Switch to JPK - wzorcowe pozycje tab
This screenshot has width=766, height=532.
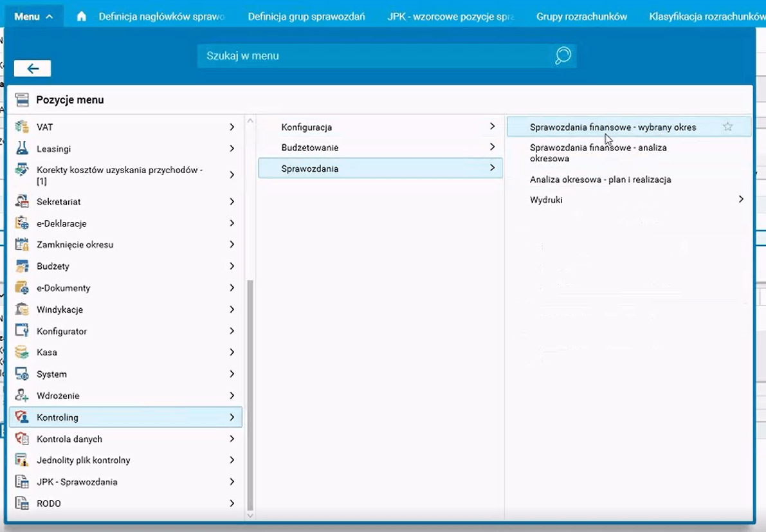coord(450,17)
